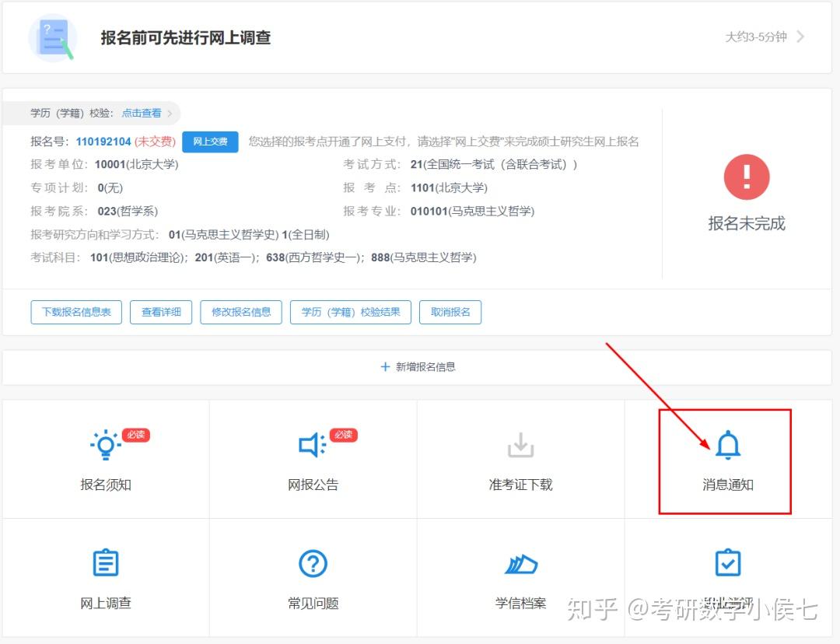The image size is (840, 644).
Task: Open the 点击查看 verification link
Action: (141, 112)
